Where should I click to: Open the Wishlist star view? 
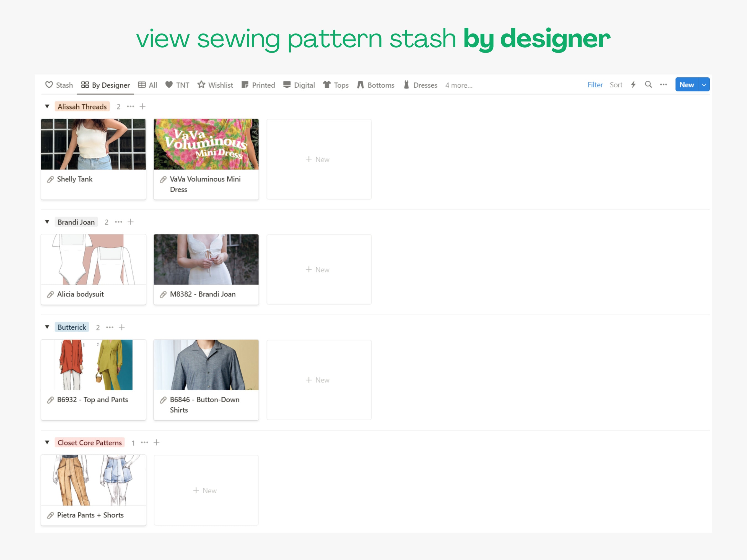tap(215, 85)
